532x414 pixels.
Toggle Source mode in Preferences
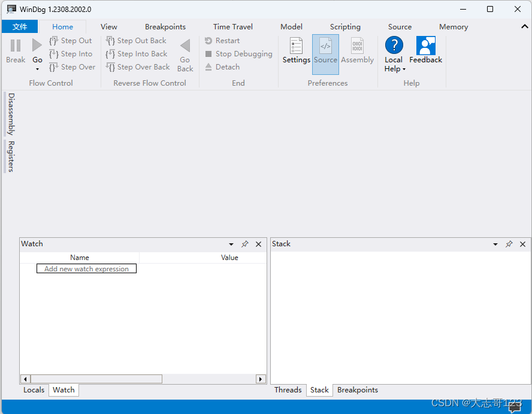coord(325,55)
